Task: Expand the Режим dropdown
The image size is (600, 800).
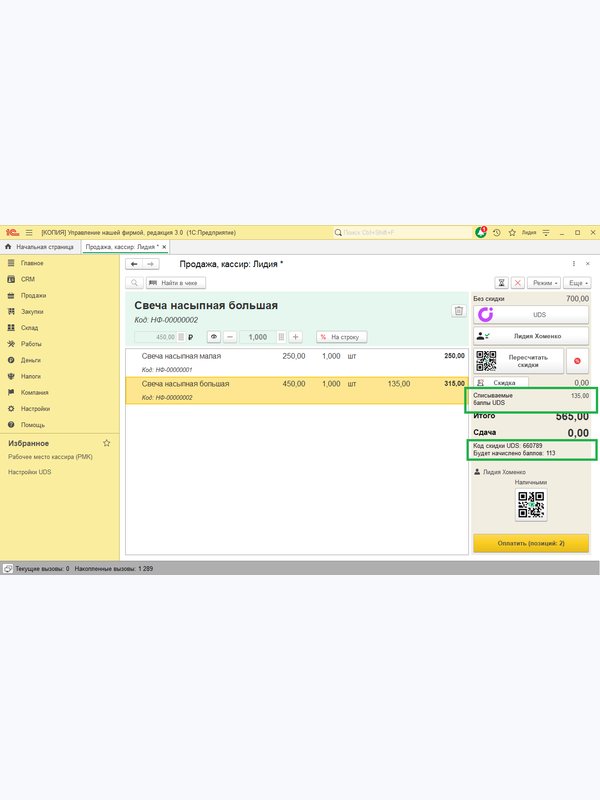Action: coord(544,283)
